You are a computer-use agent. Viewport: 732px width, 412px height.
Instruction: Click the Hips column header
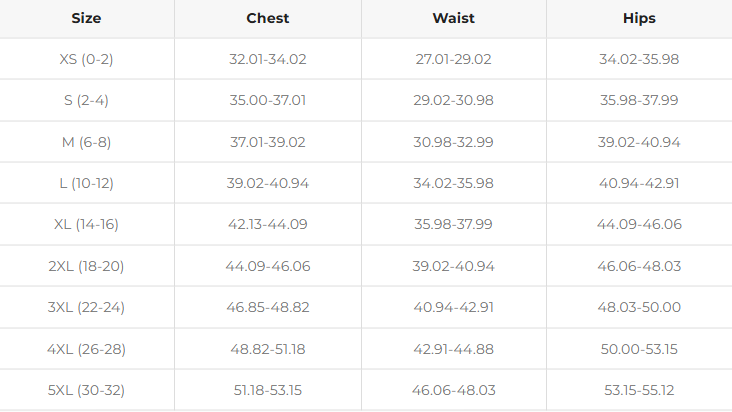click(639, 18)
